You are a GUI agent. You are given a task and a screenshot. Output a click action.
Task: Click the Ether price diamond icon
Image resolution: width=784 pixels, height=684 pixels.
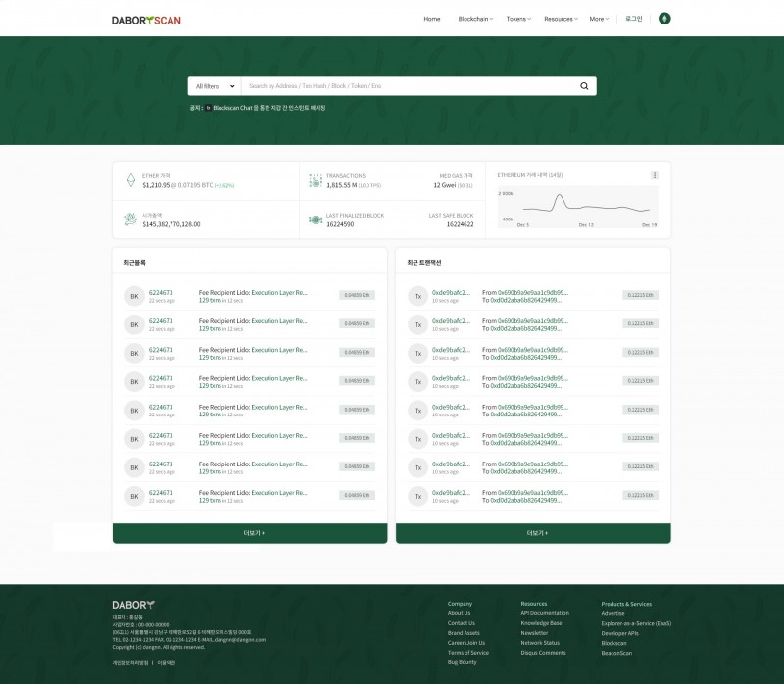tap(130, 180)
